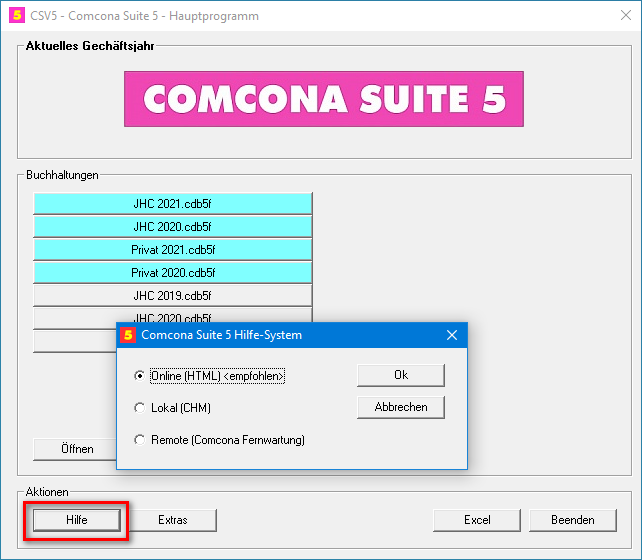Click the Öffnen button

pos(75,449)
